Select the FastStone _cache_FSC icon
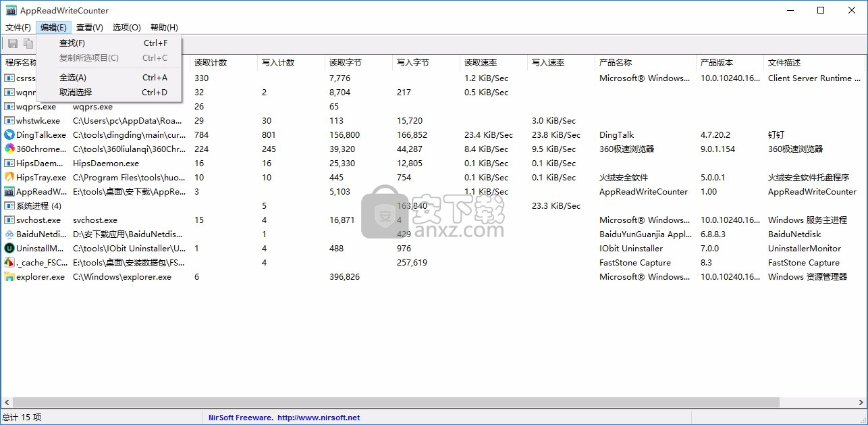The width and height of the screenshot is (868, 425). coord(9,263)
